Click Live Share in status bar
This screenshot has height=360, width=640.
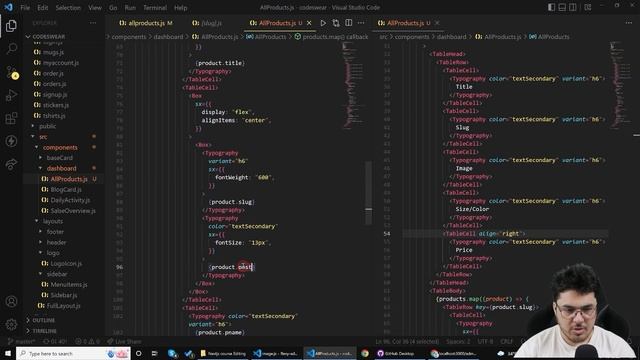124,341
